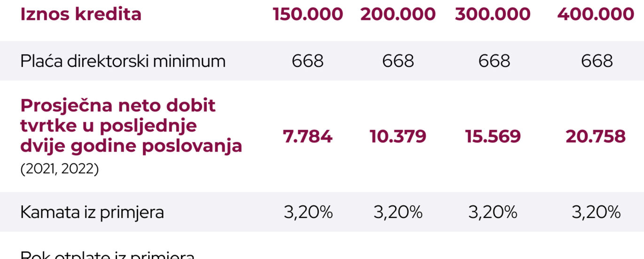Select the 150.000 loan amount header
This screenshot has height=259, width=644.
coord(308,14)
